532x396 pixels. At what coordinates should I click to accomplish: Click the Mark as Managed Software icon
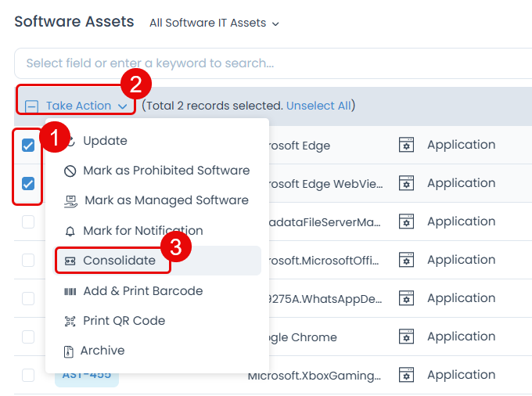point(70,200)
